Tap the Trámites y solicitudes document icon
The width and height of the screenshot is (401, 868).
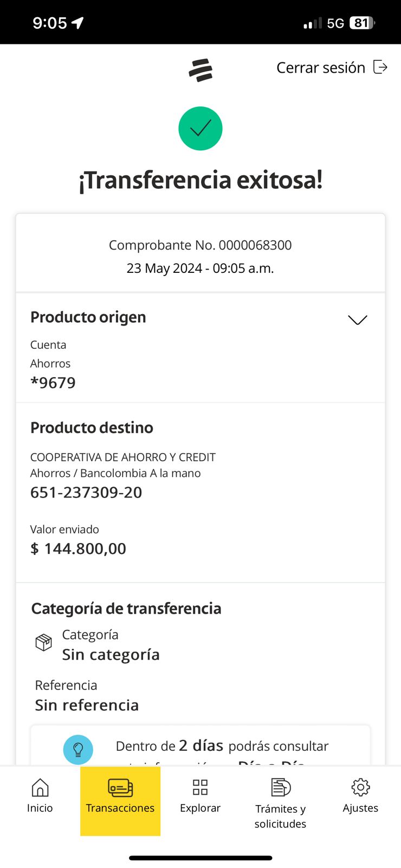click(280, 787)
